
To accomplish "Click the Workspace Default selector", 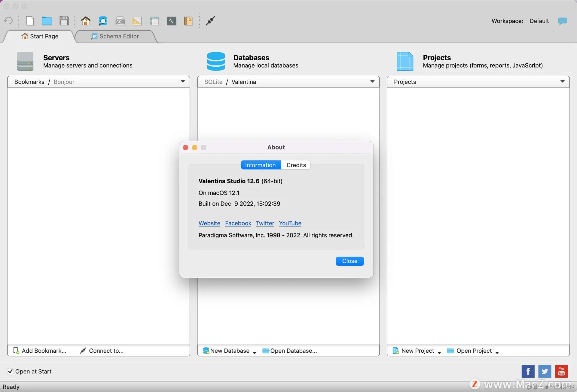I will 539,21.
